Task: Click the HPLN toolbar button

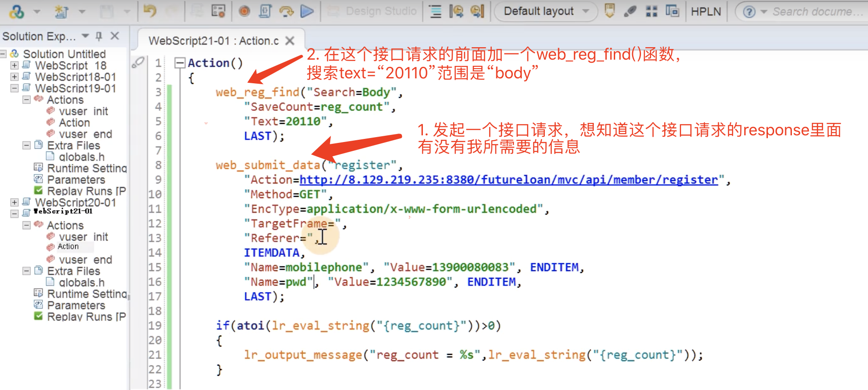Action: (706, 12)
